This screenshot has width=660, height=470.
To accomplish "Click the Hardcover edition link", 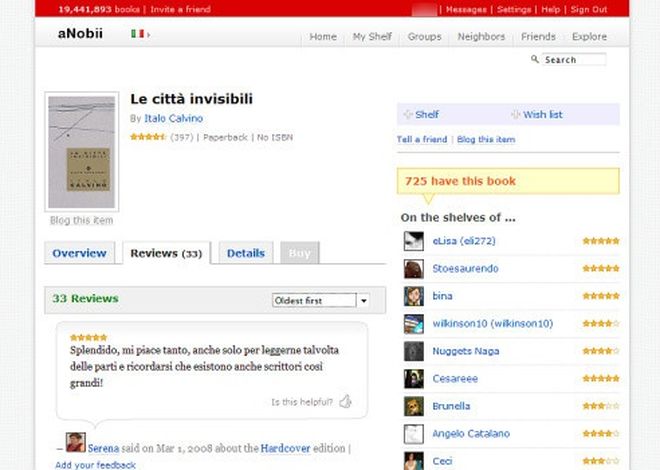I will pos(285,448).
